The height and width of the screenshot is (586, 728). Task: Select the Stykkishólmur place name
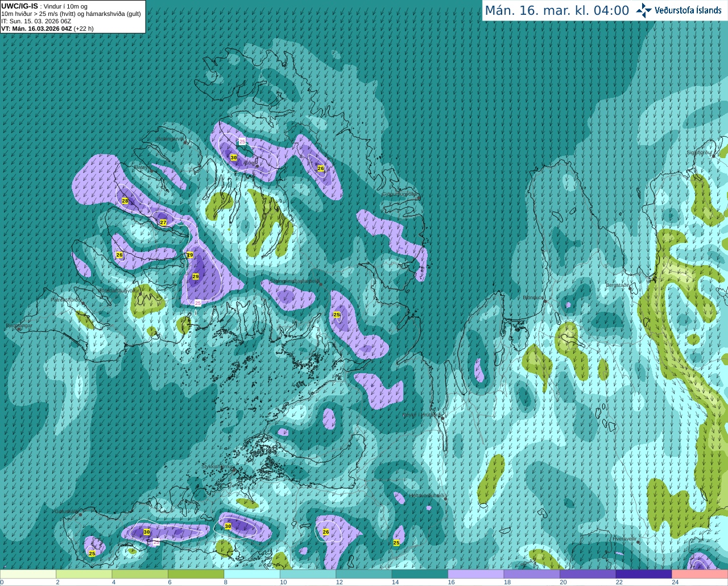pyautogui.click(x=218, y=467)
